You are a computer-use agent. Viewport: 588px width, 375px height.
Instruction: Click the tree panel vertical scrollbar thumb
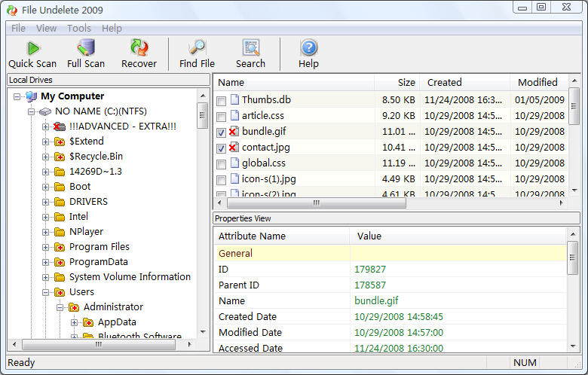[x=202, y=115]
